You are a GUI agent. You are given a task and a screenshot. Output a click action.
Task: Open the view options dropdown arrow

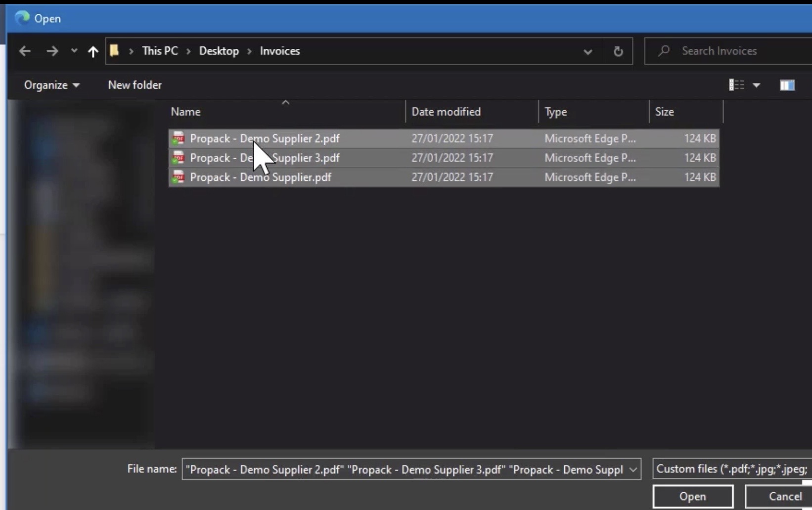coord(756,85)
